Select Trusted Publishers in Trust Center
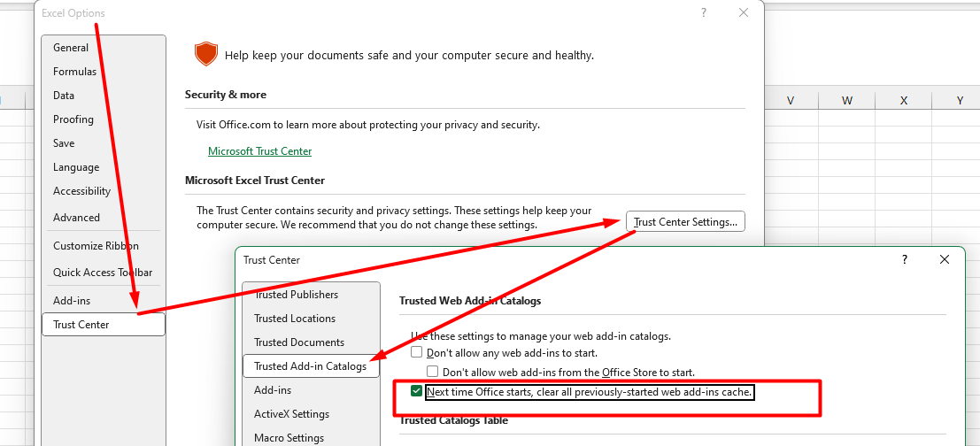Image resolution: width=980 pixels, height=446 pixels. pyautogui.click(x=312, y=295)
